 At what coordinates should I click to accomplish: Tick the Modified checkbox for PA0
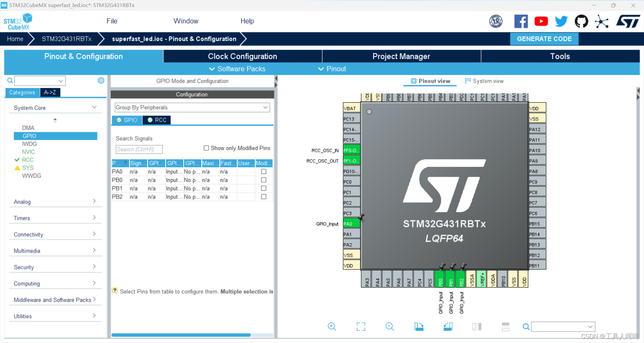click(x=264, y=171)
